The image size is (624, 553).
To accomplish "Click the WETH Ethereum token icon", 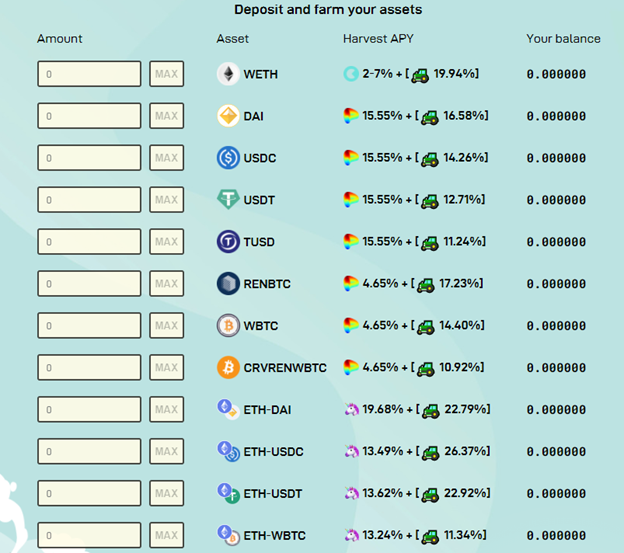I will (x=228, y=74).
